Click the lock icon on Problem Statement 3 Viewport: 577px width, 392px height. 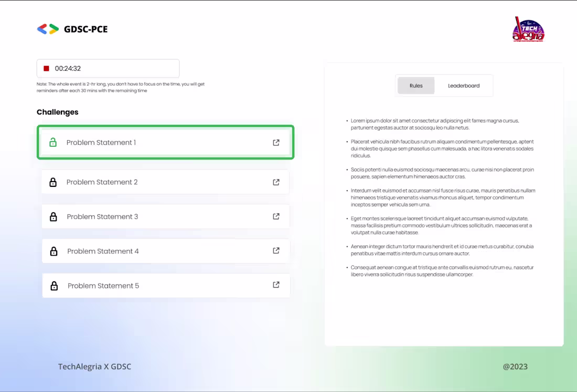pyautogui.click(x=54, y=217)
